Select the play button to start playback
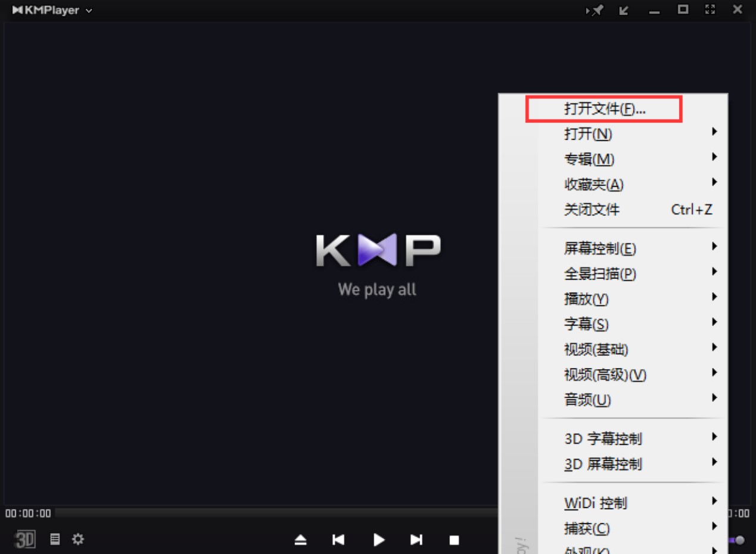The width and height of the screenshot is (756, 554). (x=379, y=540)
